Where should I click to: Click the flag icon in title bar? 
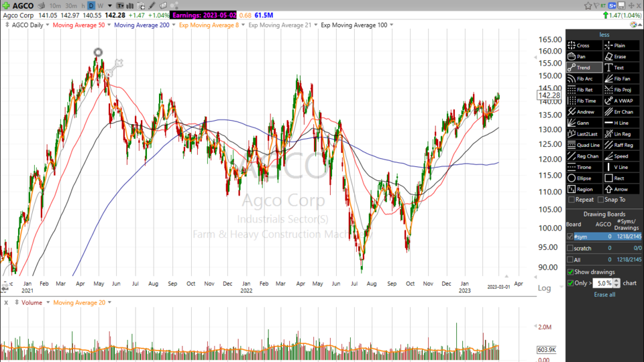596,6
